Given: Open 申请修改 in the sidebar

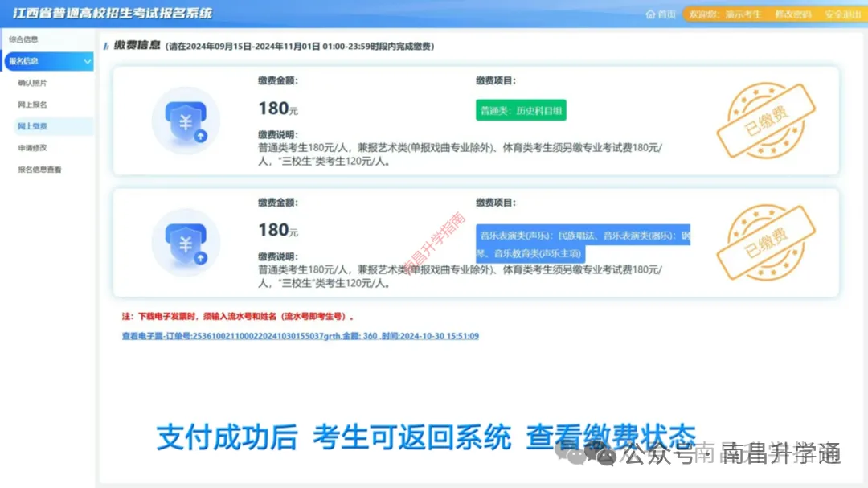Looking at the screenshot, I should pyautogui.click(x=32, y=148).
